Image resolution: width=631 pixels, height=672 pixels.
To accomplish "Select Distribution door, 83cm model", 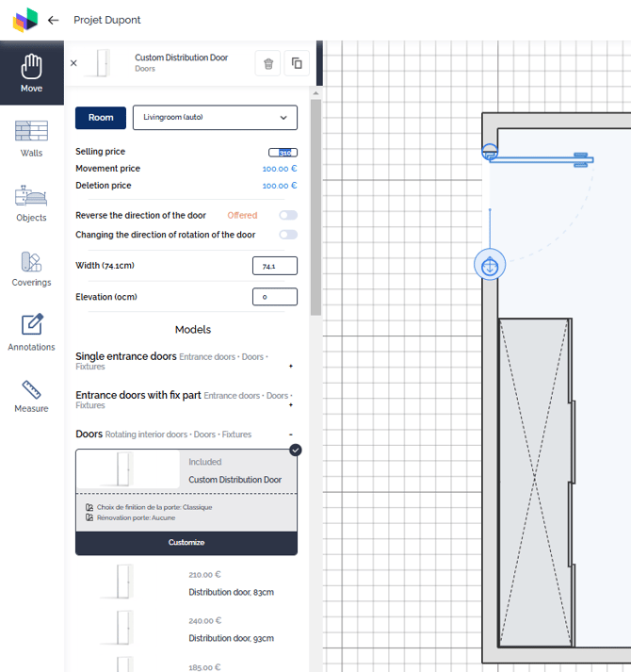I will coord(186,582).
